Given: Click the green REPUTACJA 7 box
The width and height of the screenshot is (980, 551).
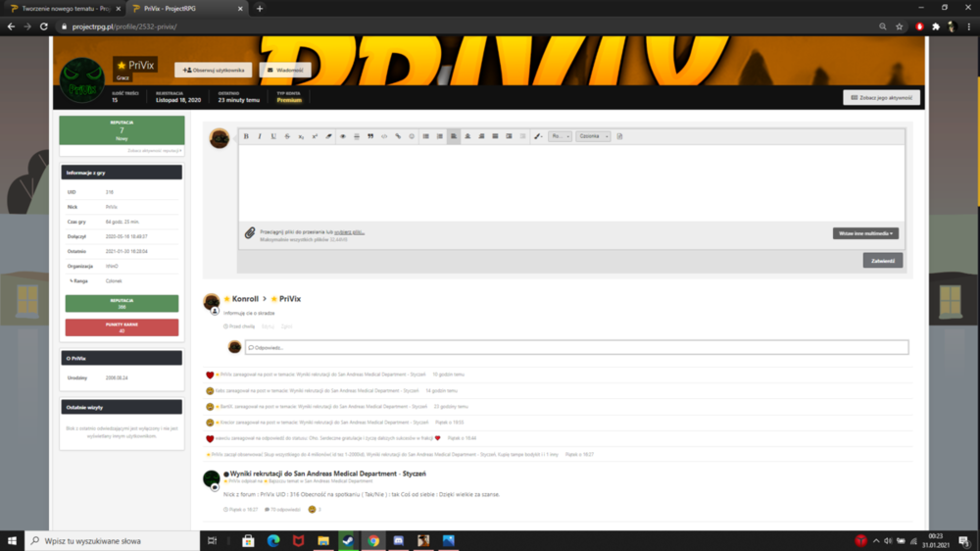Looking at the screenshot, I should 122,130.
